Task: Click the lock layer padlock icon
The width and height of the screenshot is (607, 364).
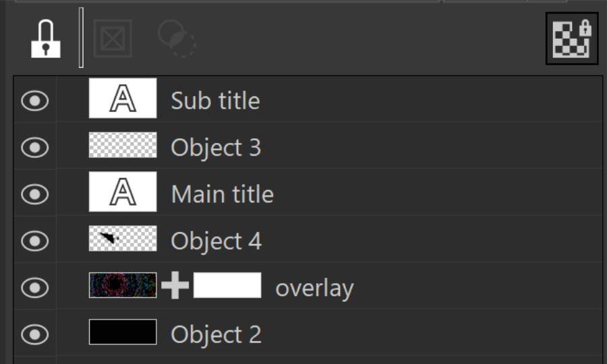Action: (x=46, y=39)
